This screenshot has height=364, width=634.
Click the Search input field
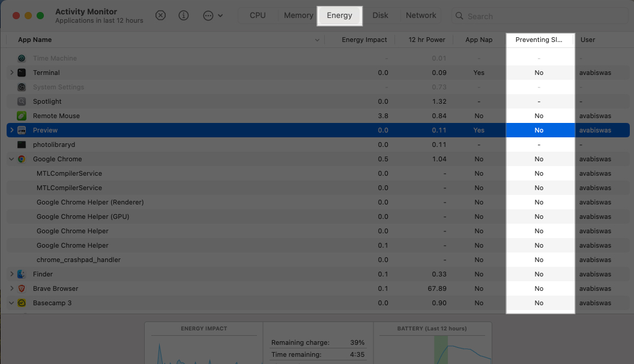coord(540,16)
